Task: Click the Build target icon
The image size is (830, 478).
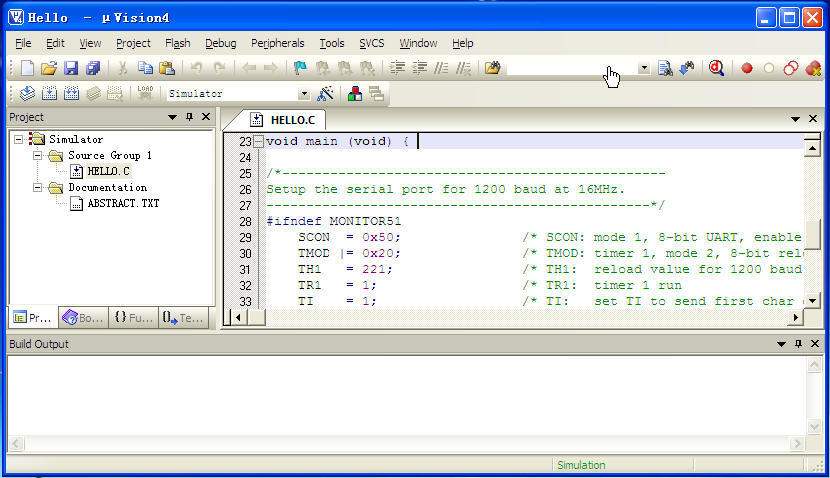Action: [x=49, y=94]
